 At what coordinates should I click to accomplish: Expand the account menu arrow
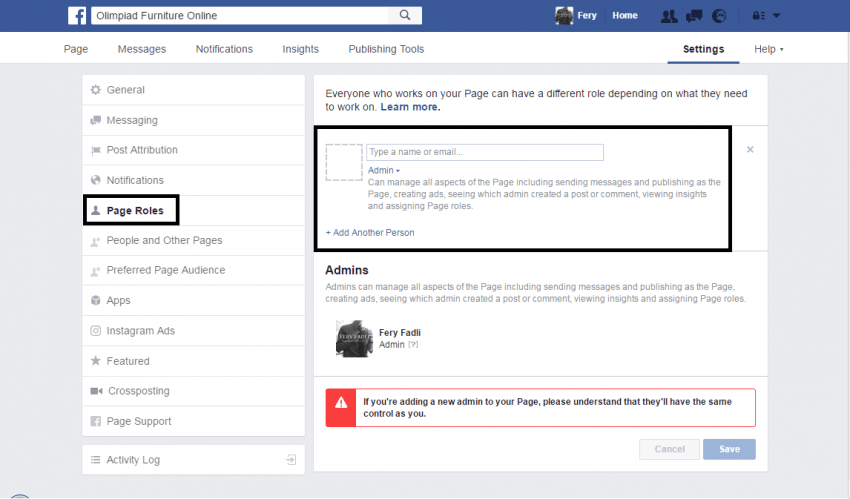pyautogui.click(x=776, y=16)
